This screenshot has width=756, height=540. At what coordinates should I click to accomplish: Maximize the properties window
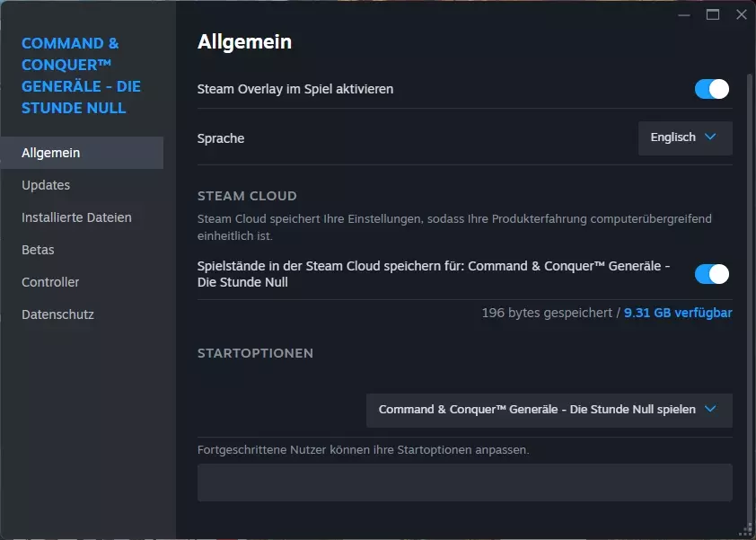pyautogui.click(x=713, y=15)
